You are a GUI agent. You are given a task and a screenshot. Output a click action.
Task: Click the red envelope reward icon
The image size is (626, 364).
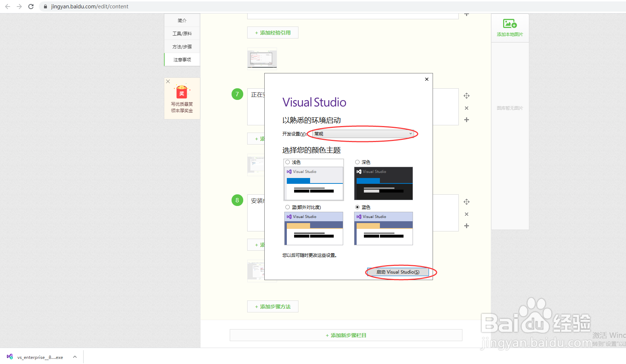pyautogui.click(x=182, y=92)
